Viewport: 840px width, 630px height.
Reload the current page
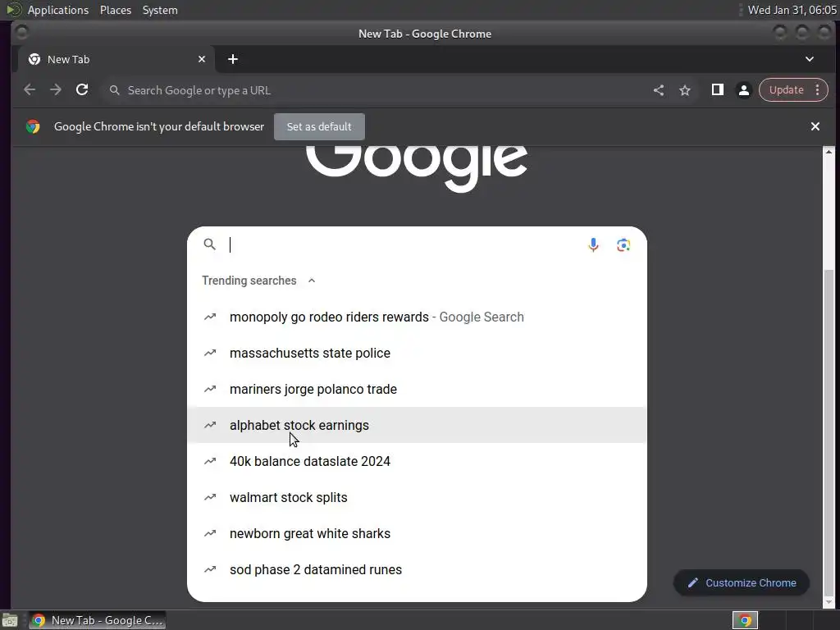tap(82, 90)
